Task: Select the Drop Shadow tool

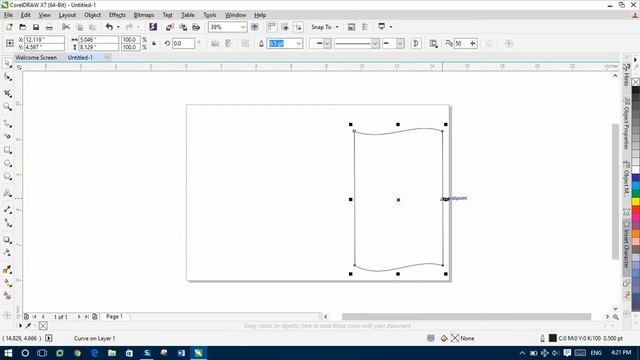Action: click(7, 240)
